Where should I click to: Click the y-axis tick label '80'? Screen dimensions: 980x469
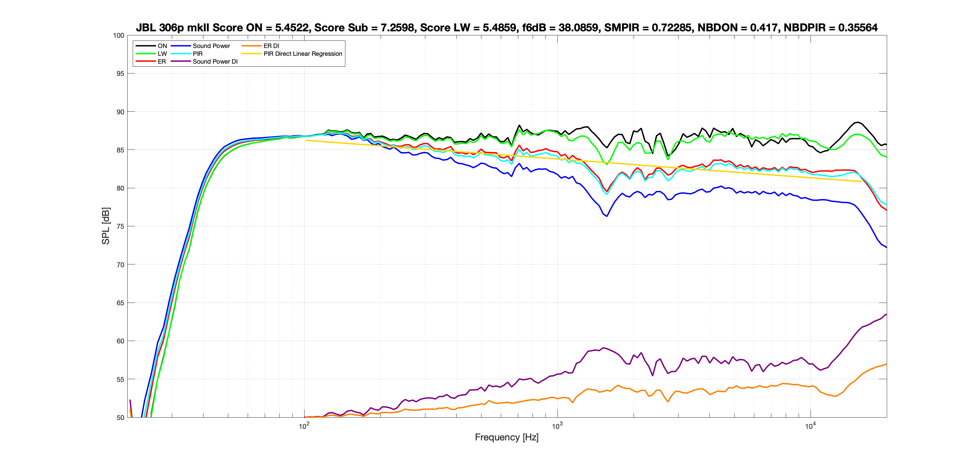[120, 188]
